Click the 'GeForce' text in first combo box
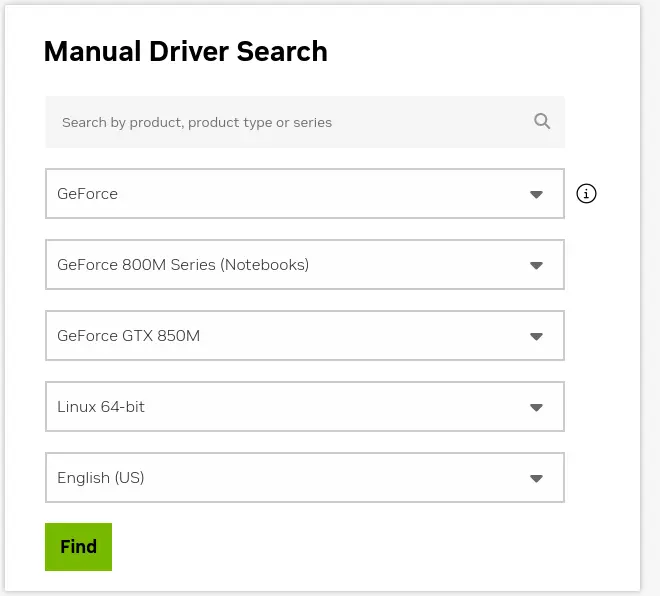This screenshot has width=660, height=596. [x=87, y=194]
